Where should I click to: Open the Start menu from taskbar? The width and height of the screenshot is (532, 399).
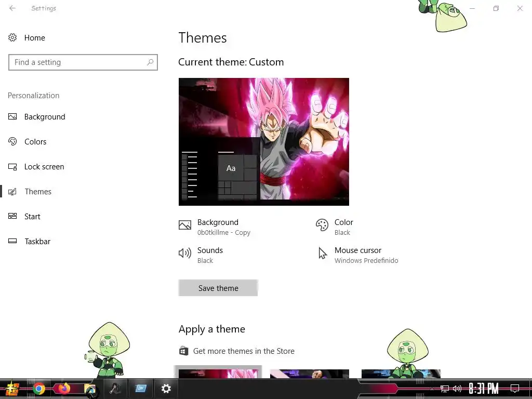(12, 389)
